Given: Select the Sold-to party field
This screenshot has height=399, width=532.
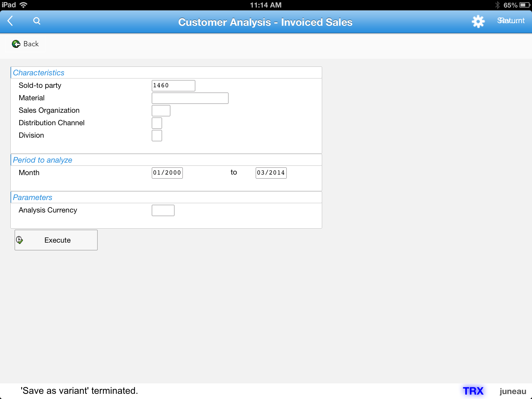Looking at the screenshot, I should pyautogui.click(x=173, y=85).
